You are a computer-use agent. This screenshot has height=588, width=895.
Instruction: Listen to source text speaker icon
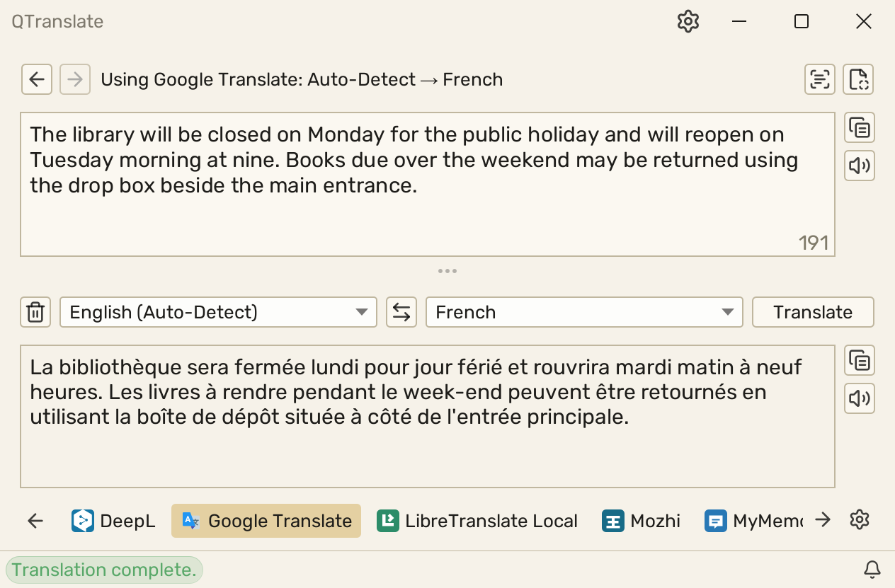point(860,166)
